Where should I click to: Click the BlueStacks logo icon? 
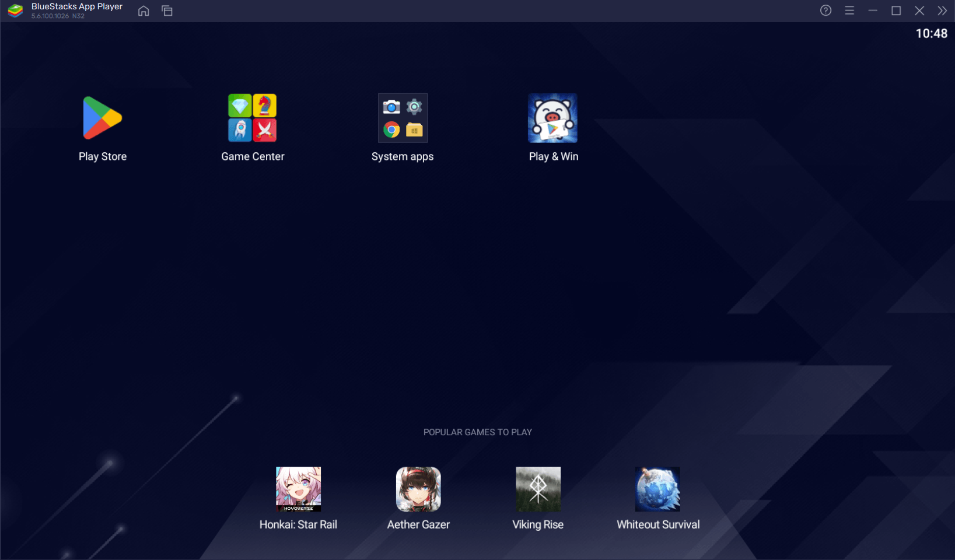[15, 10]
